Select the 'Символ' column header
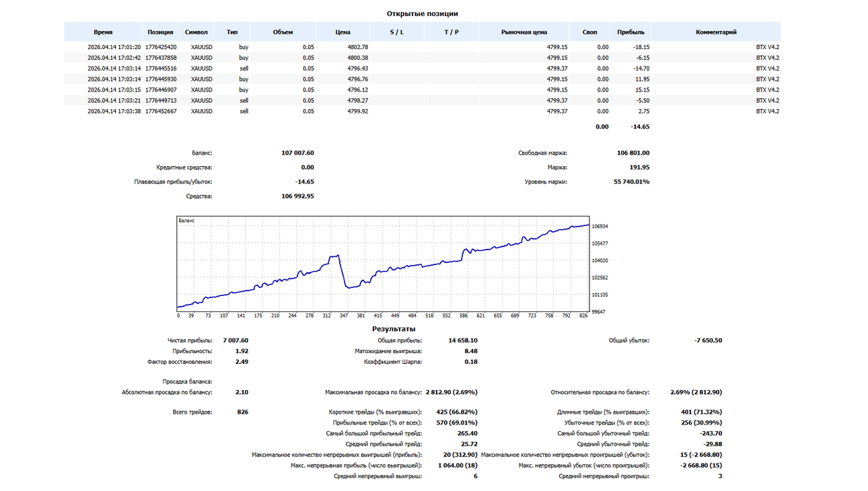This screenshot has height=491, width=868. pos(196,32)
